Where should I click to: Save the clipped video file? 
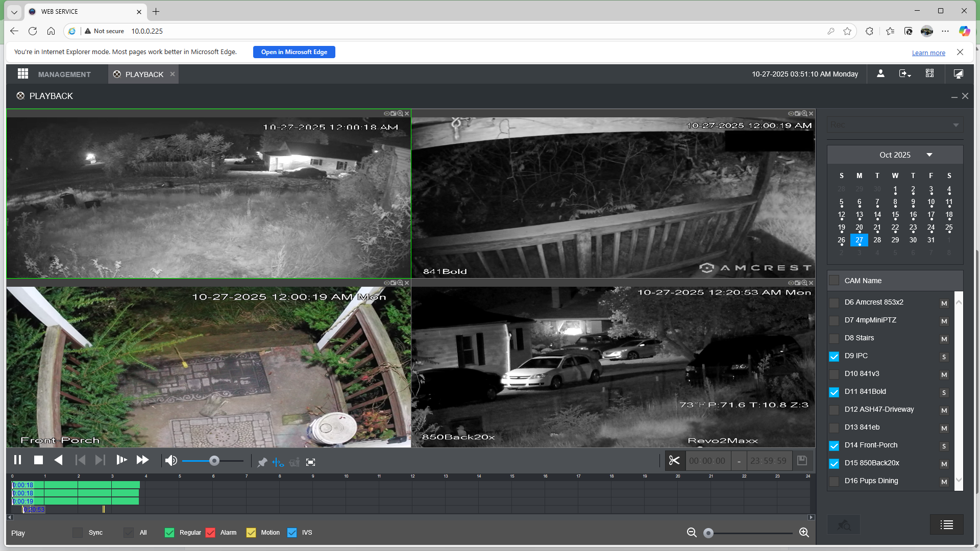(802, 461)
